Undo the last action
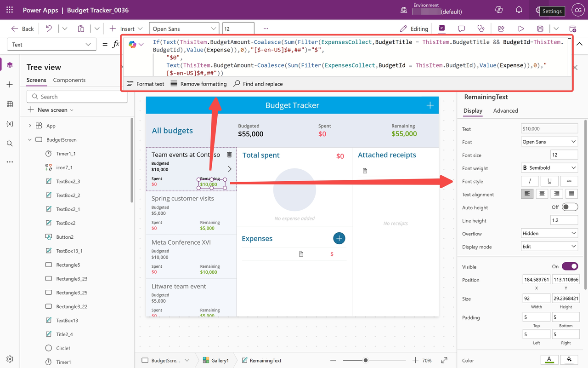The width and height of the screenshot is (588, 368). pos(49,29)
